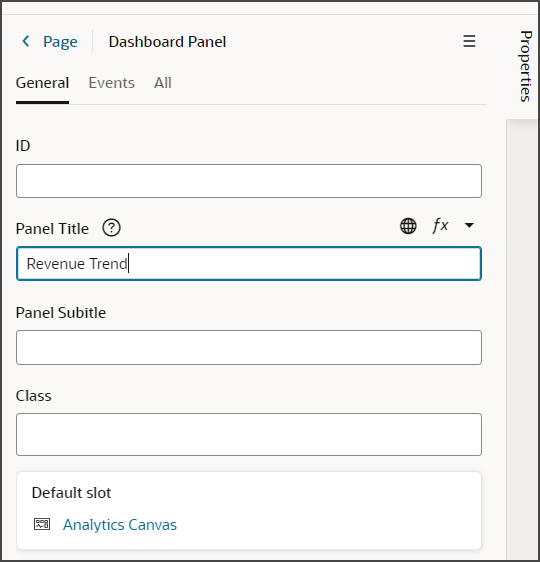This screenshot has width=540, height=562.
Task: Open the fx expression editor icon
Action: 440,226
